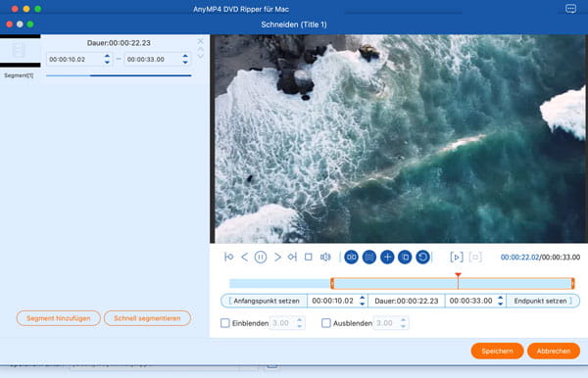Click the Dauer label in segment list

click(x=119, y=43)
